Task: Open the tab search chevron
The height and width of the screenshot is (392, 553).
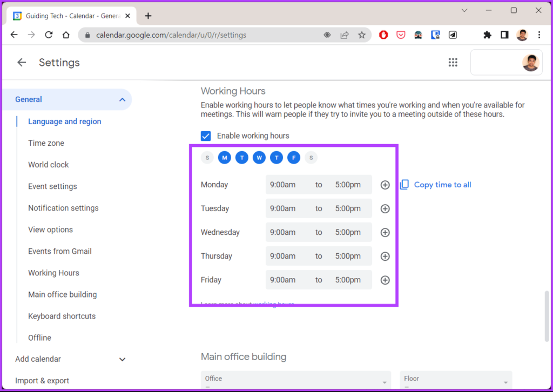Action: (464, 11)
